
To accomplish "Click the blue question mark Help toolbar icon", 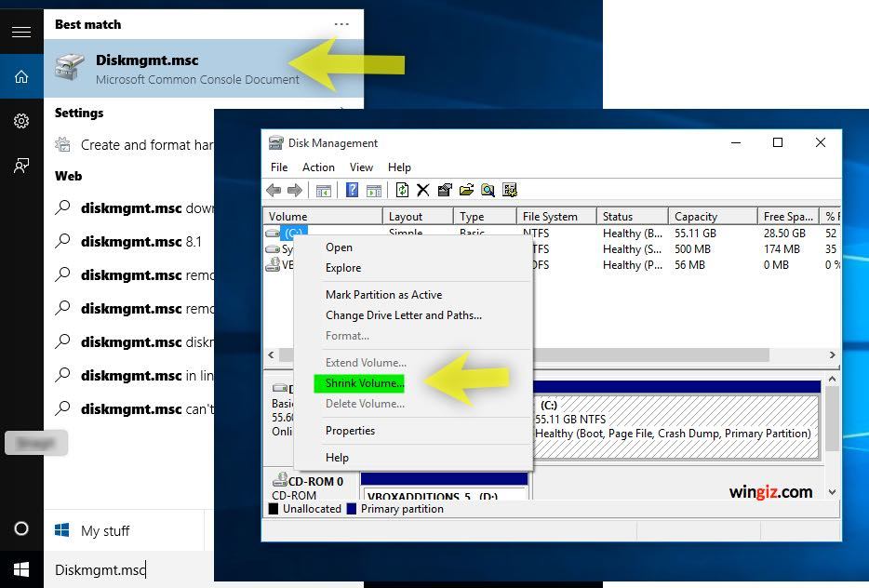I will click(x=352, y=190).
